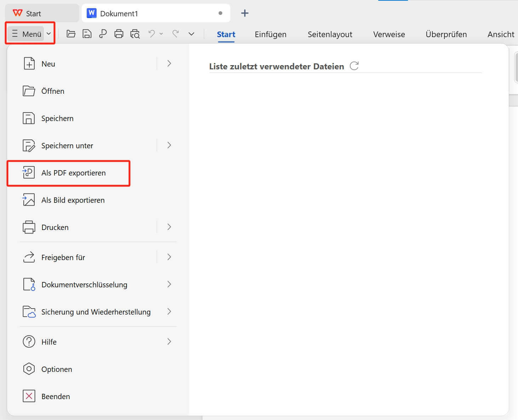
Task: Select Als PDF exportieren menu entry
Action: click(73, 173)
